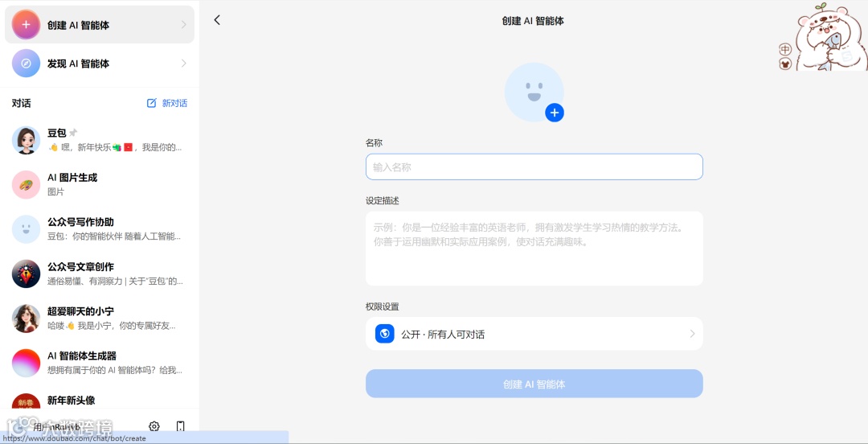Click the smiley avatar of 公众号写作协助
The image size is (868, 444).
click(26, 229)
